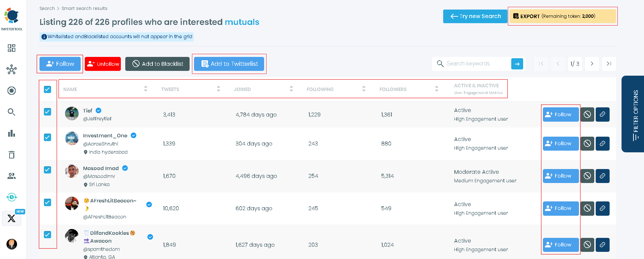Click the Search breadcrumb link
Viewport: 644px width, 259px height.
pyautogui.click(x=47, y=8)
